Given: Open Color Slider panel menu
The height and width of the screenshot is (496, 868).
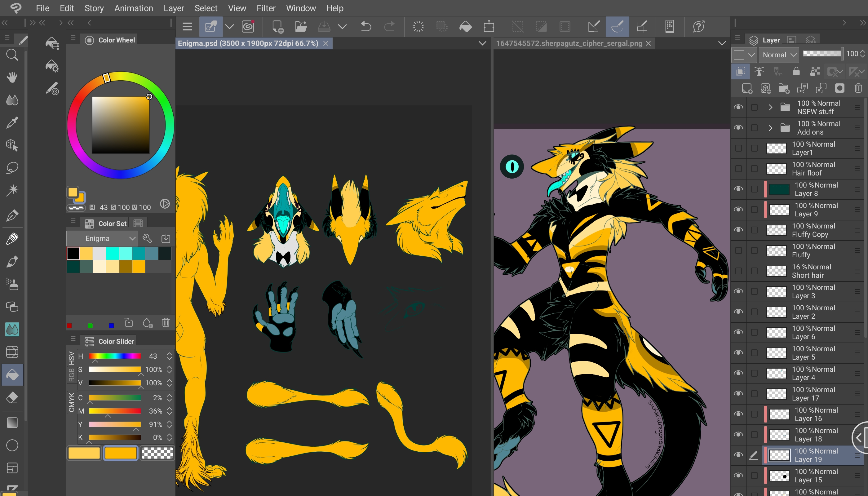Looking at the screenshot, I should pos(73,339).
